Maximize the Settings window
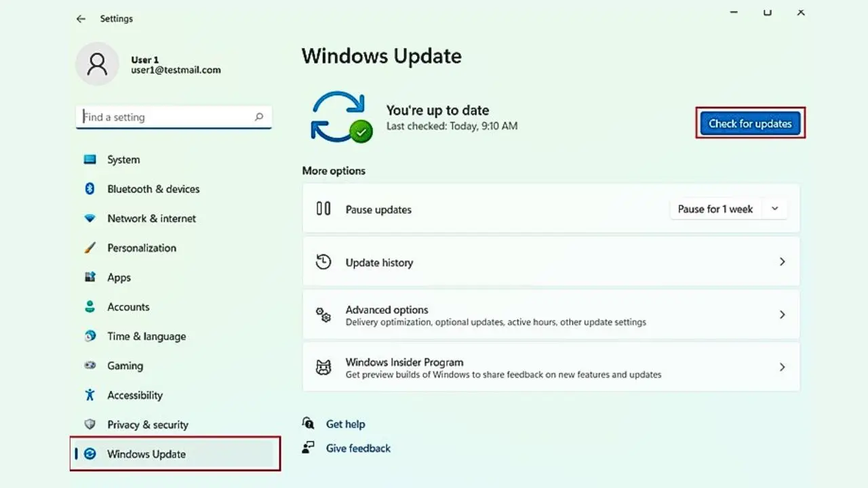 coord(767,12)
